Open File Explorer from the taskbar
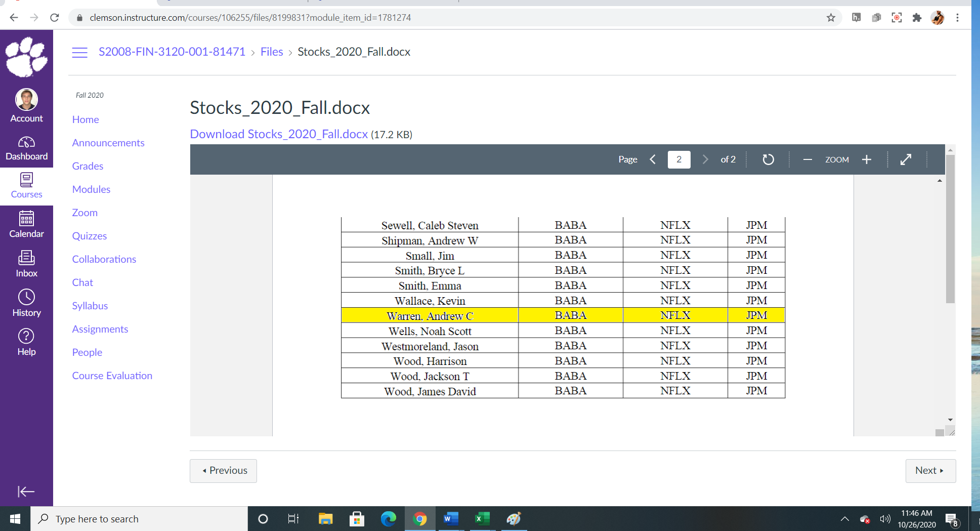The width and height of the screenshot is (980, 531). tap(325, 519)
